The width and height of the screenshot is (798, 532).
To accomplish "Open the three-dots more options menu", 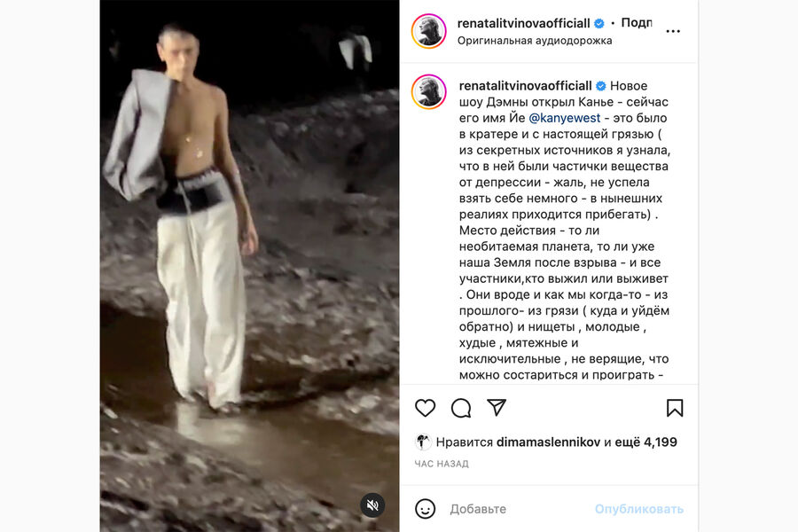I will [x=673, y=31].
